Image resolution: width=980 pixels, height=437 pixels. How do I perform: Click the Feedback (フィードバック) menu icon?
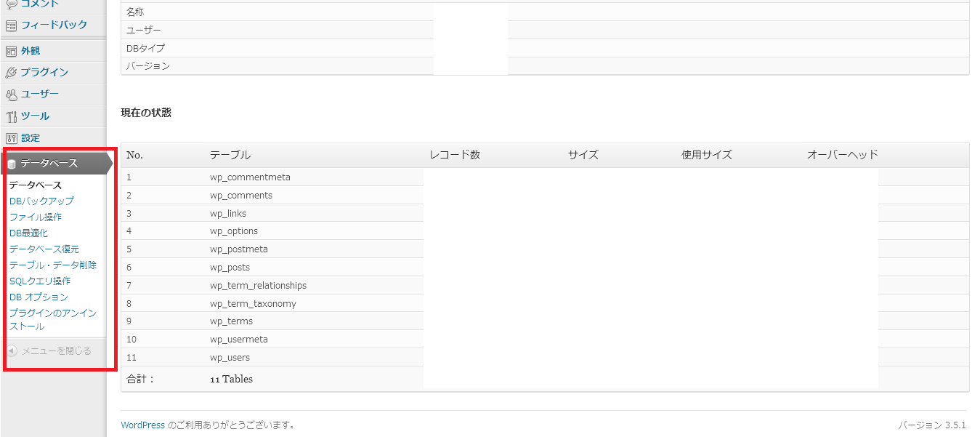coord(11,25)
